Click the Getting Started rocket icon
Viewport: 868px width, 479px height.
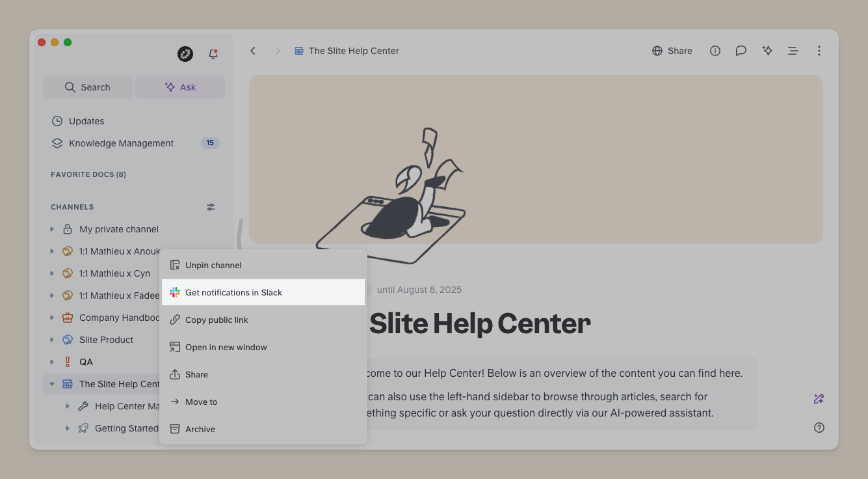tap(83, 428)
